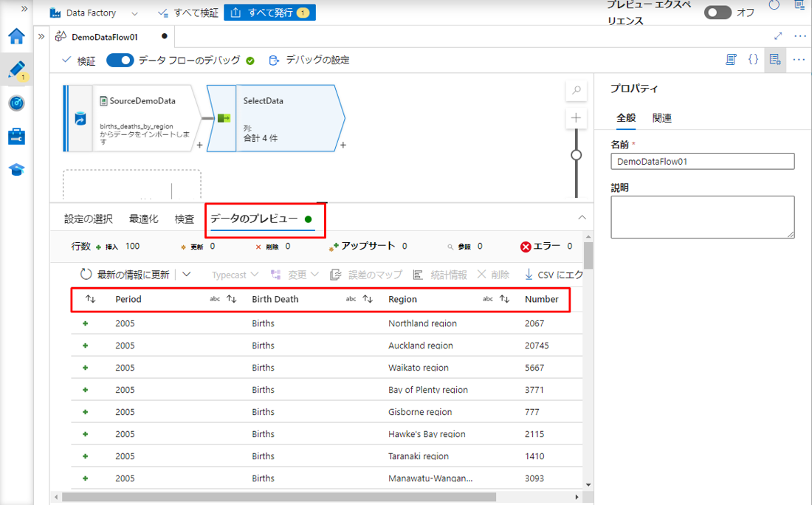This screenshot has height=505, width=812.
Task: Turn on the プレビュー エクスペリエンス toggle
Action: click(x=717, y=13)
